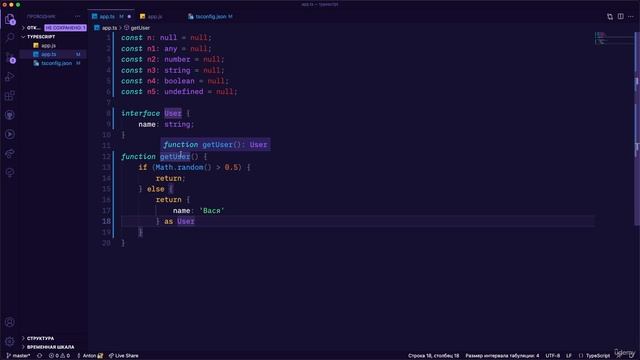
Task: Open the Extensions view
Action: point(10,96)
